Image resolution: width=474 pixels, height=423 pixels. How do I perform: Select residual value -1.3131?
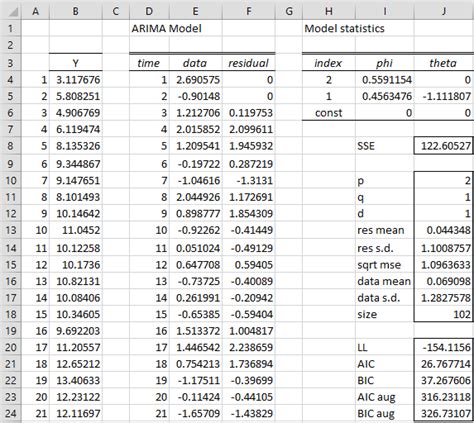click(x=249, y=180)
